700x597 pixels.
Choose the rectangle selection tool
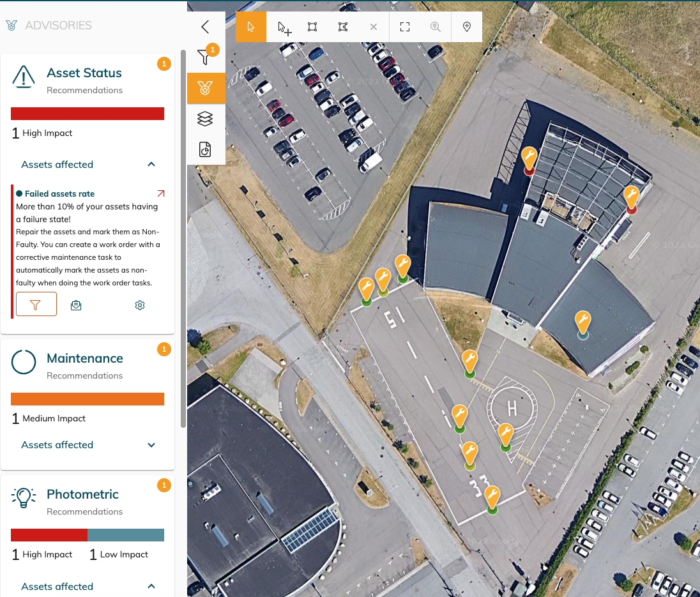click(312, 27)
